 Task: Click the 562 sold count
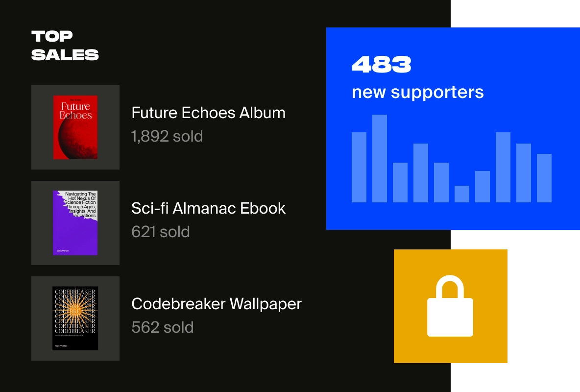[x=163, y=327]
